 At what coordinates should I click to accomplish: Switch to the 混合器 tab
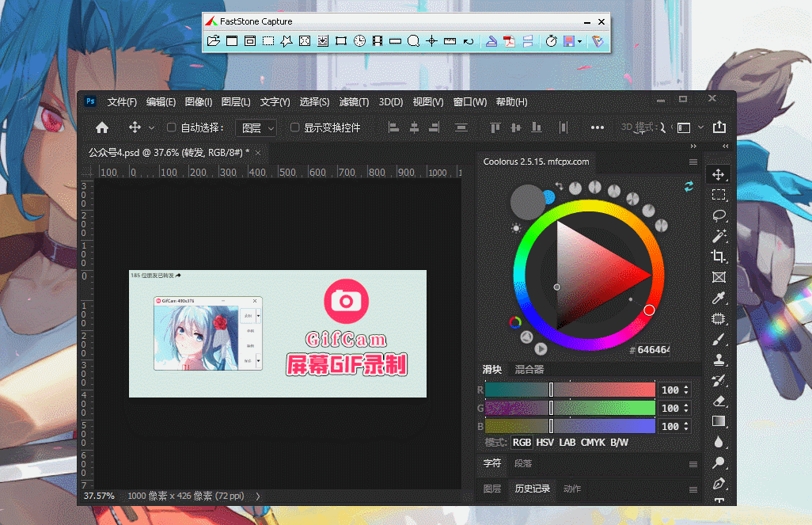[529, 370]
